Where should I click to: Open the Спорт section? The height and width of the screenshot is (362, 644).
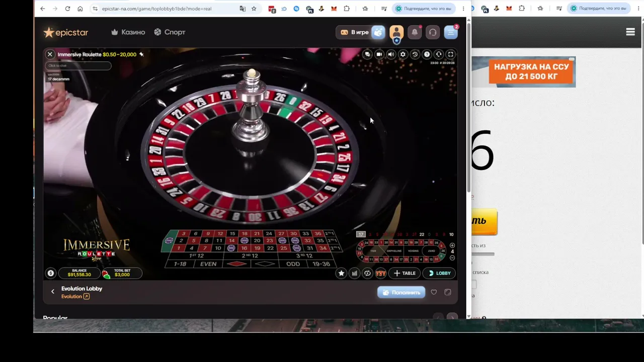(170, 32)
